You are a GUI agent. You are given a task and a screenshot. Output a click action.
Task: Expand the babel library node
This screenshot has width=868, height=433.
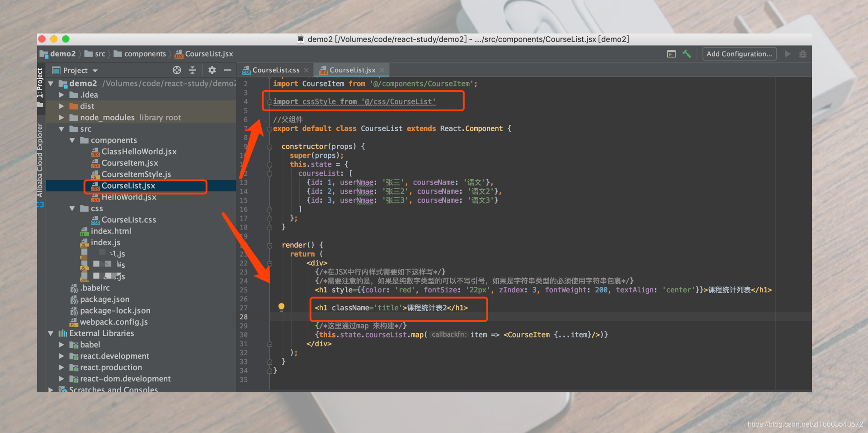61,345
